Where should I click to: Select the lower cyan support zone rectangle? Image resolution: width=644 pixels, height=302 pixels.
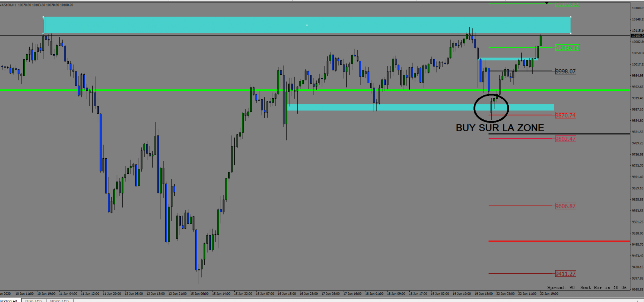421,107
